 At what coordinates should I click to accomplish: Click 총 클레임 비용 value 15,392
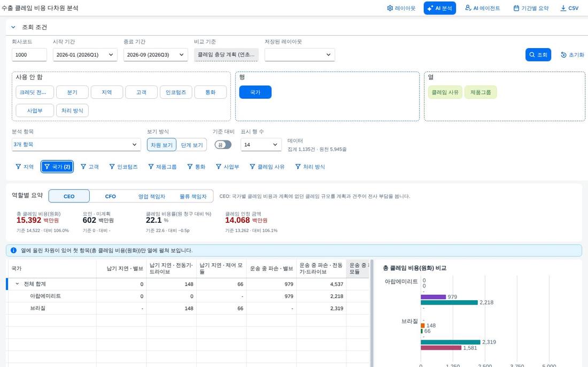pos(29,220)
